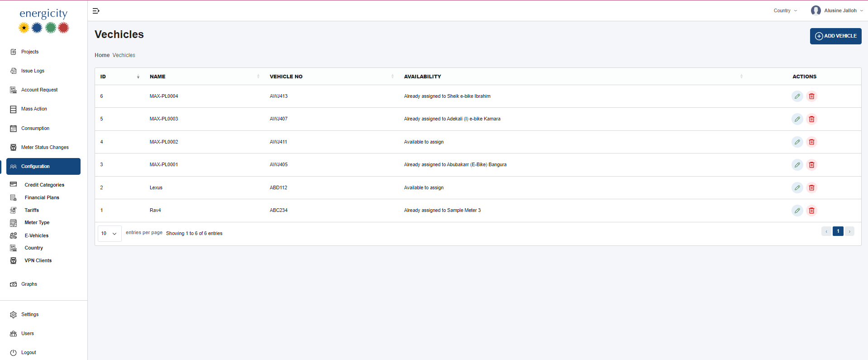Open Tariffs submenu item
The width and height of the screenshot is (868, 360).
point(32,210)
